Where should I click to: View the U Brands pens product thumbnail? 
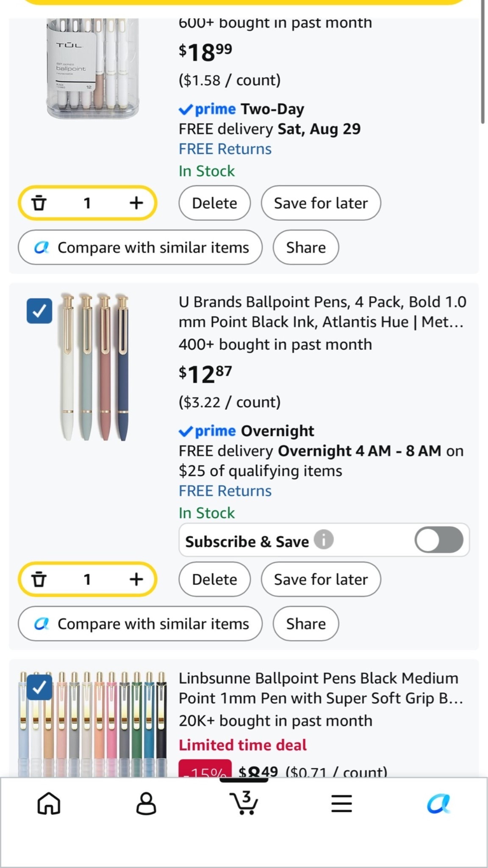(94, 367)
